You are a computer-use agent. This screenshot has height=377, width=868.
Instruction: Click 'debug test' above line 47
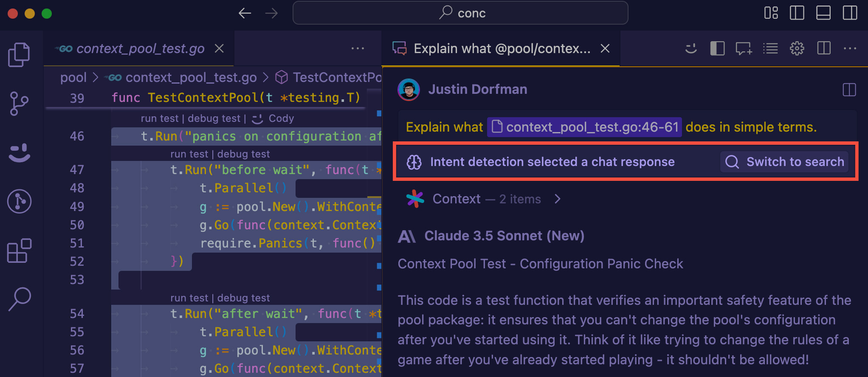244,154
